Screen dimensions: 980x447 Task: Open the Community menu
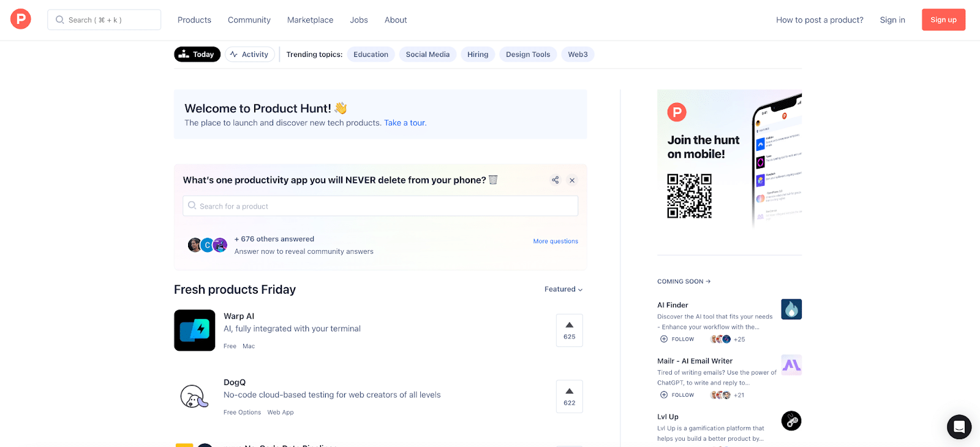point(249,20)
